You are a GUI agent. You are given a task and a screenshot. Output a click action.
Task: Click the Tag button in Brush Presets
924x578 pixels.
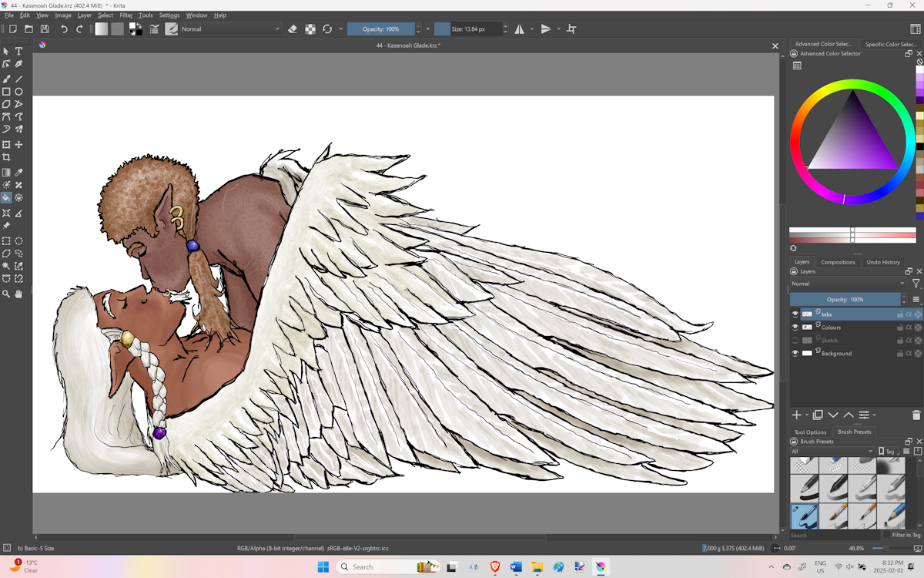(888, 452)
